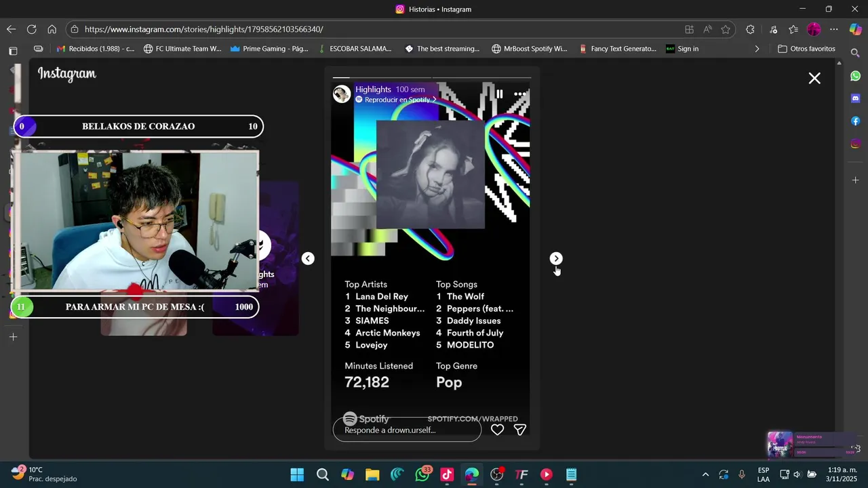Go to the next story

click(556, 258)
